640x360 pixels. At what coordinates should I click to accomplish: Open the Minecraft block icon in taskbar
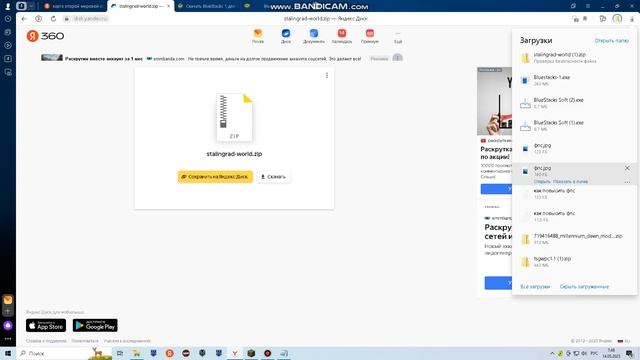[x=251, y=353]
